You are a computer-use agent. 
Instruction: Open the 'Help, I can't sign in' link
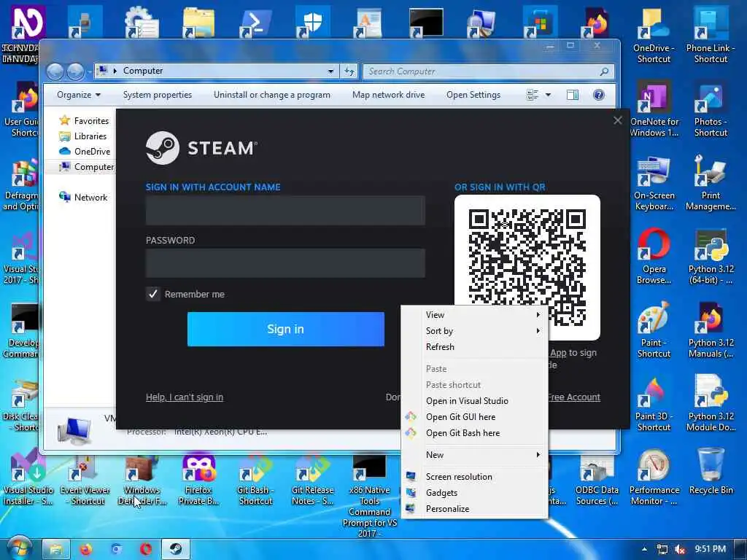pos(185,397)
